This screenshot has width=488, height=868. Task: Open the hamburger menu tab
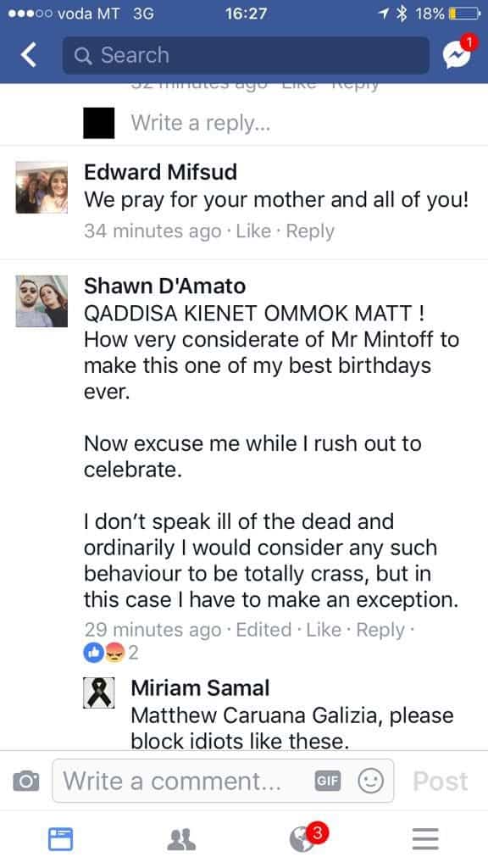click(x=425, y=839)
